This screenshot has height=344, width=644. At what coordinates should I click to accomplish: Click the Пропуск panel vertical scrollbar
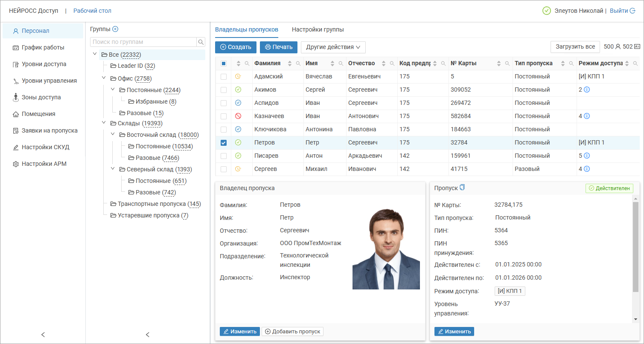tap(635, 247)
